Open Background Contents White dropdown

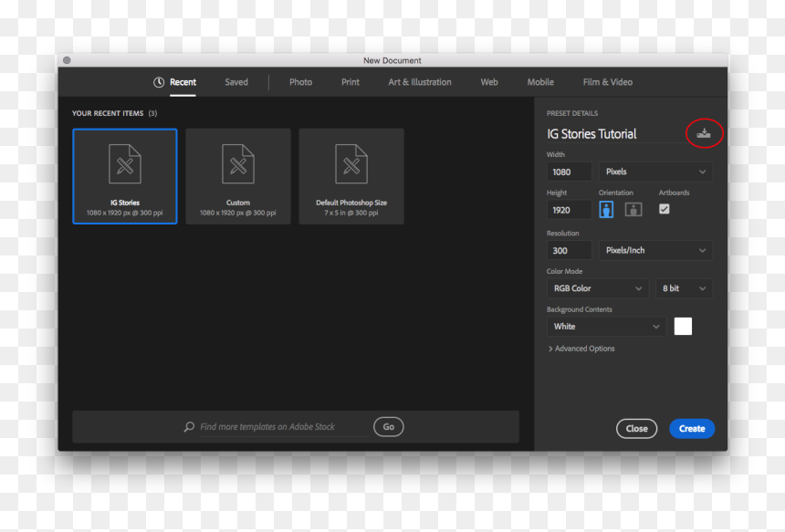(x=606, y=327)
